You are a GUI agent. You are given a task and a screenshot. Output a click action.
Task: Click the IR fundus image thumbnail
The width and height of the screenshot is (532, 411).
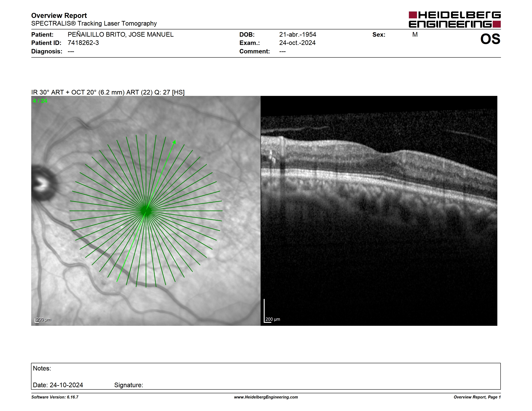(x=146, y=211)
